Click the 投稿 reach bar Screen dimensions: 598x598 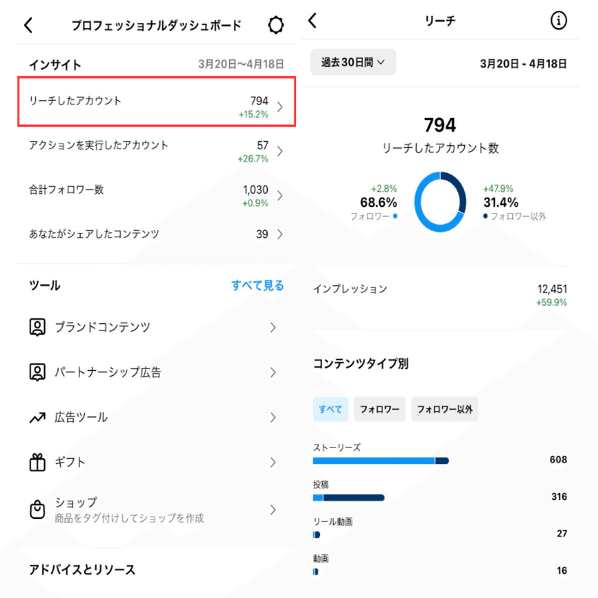(349, 498)
